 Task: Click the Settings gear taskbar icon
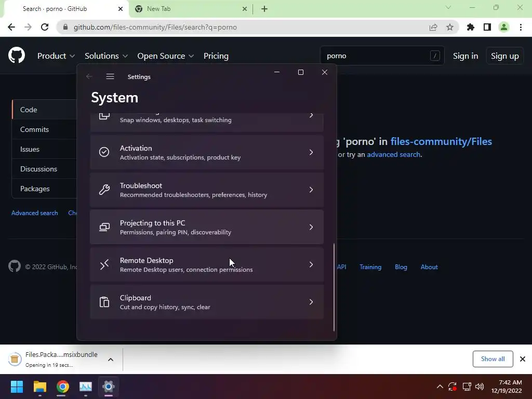click(x=109, y=387)
